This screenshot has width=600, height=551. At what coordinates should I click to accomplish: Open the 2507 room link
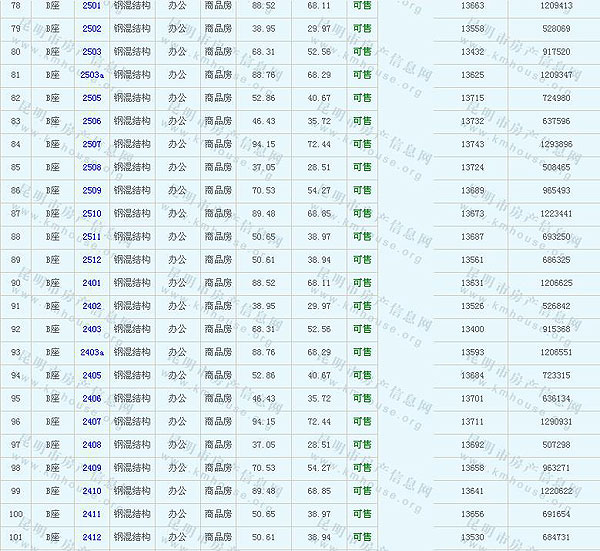point(91,144)
